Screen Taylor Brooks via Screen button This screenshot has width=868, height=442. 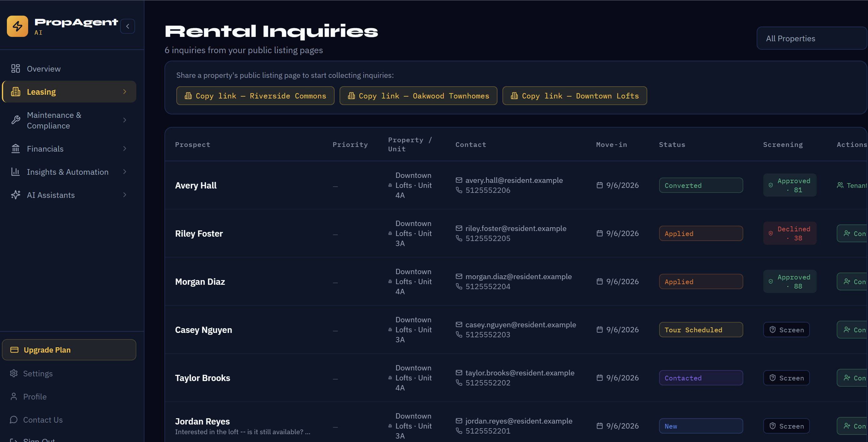[x=786, y=378]
